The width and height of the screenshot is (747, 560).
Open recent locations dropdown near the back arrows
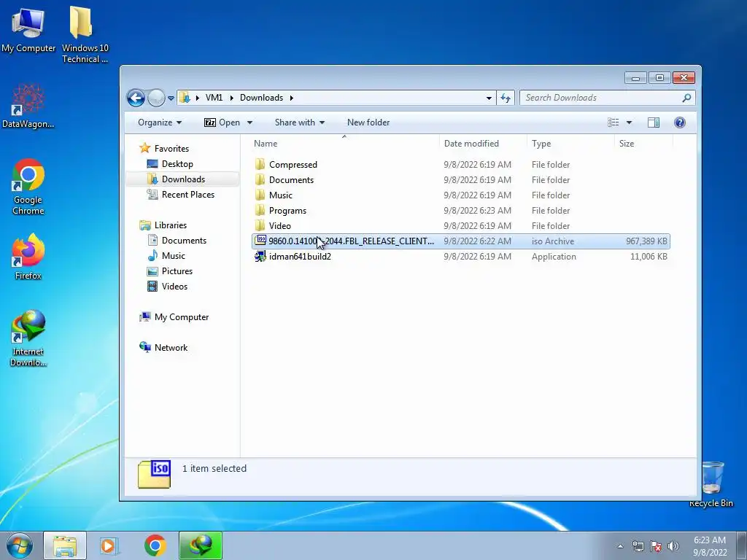click(171, 98)
